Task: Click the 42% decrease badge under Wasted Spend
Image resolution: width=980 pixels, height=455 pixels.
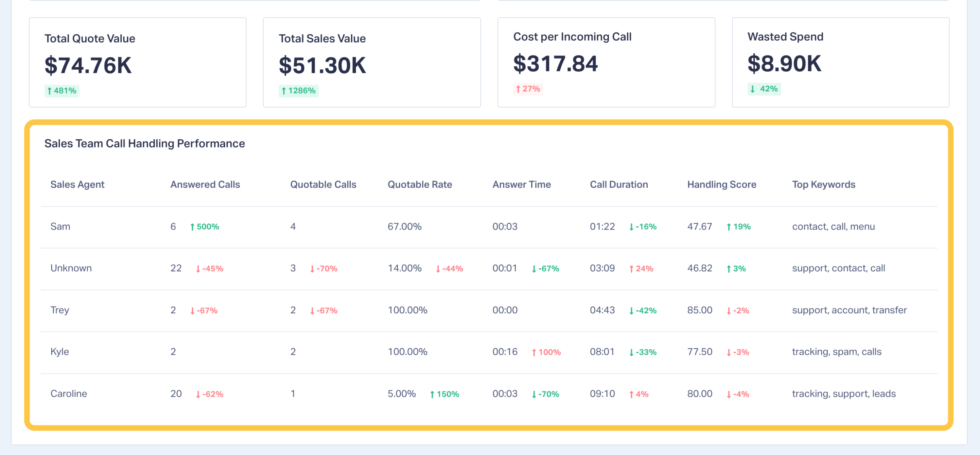Action: pos(764,89)
